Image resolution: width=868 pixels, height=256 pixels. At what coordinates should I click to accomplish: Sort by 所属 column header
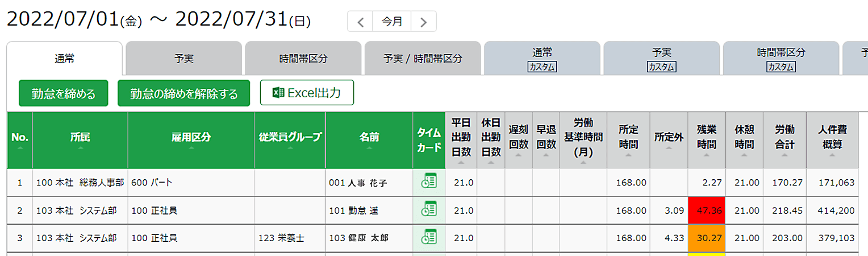pyautogui.click(x=80, y=140)
